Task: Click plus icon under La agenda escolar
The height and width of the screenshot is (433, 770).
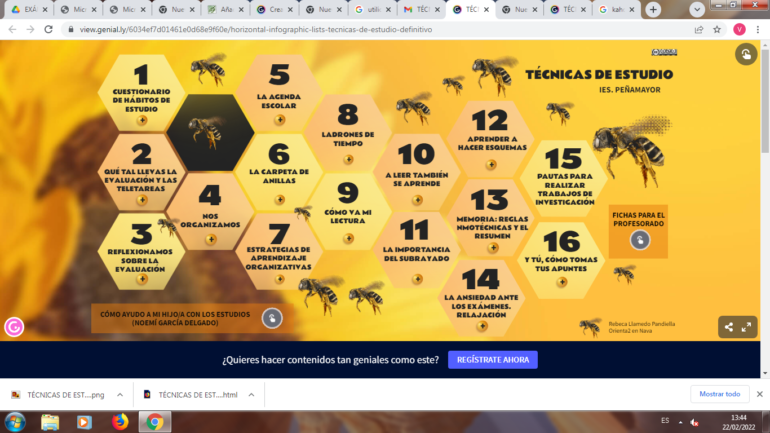Action: pyautogui.click(x=279, y=120)
